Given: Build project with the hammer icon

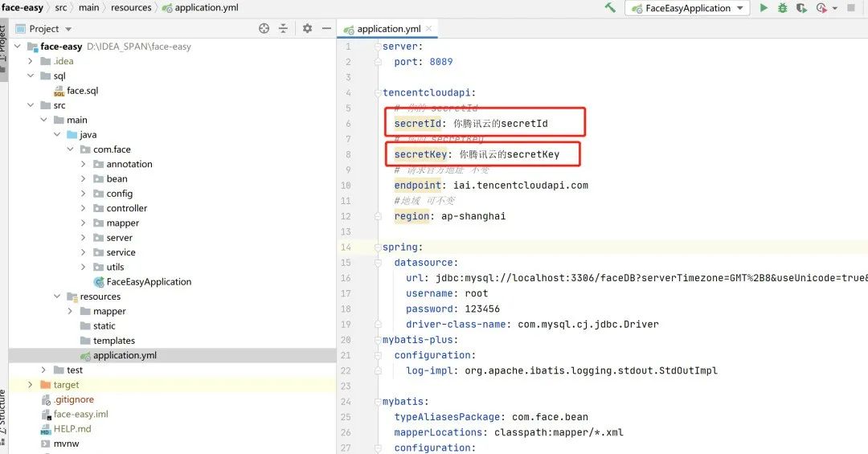Looking at the screenshot, I should point(610,8).
